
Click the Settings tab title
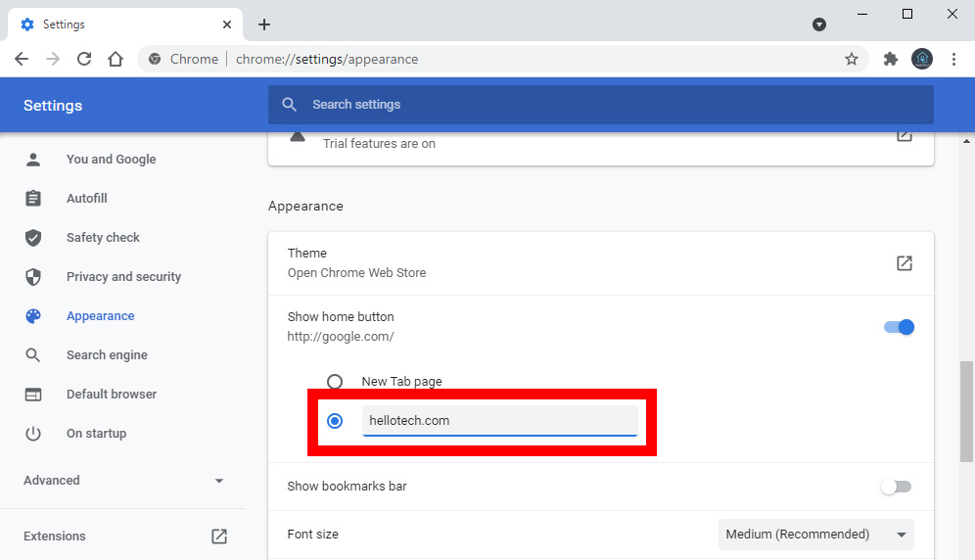coord(64,24)
